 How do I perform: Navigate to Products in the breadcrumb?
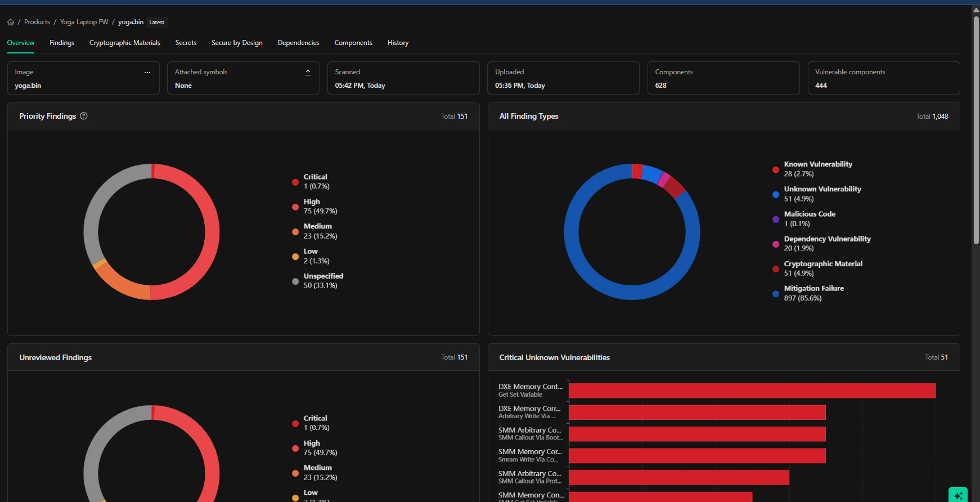coord(37,22)
